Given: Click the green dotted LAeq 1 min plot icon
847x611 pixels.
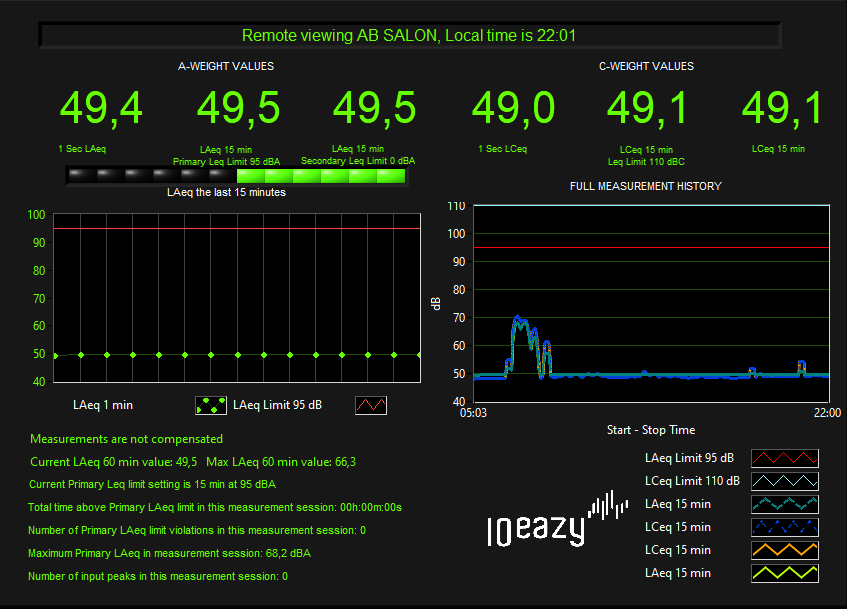Looking at the screenshot, I should (210, 406).
